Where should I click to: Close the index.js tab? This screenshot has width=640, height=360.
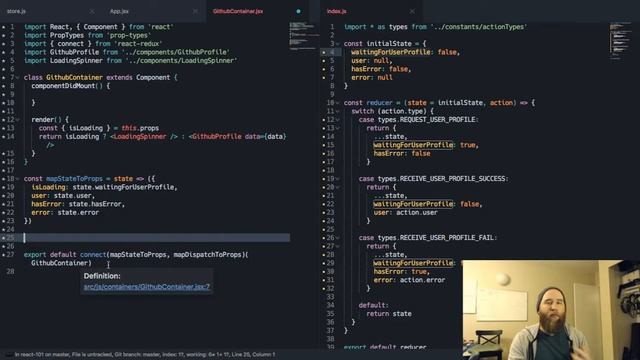click(412, 11)
